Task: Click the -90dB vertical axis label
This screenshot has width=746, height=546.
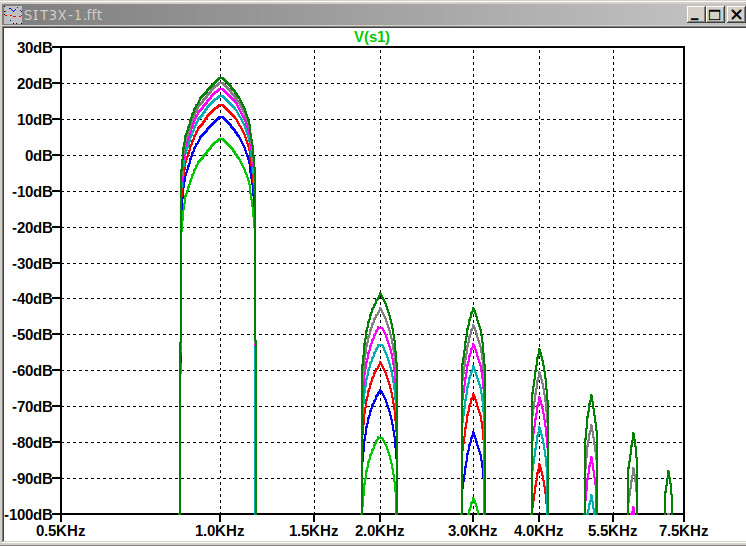Action: [x=32, y=478]
